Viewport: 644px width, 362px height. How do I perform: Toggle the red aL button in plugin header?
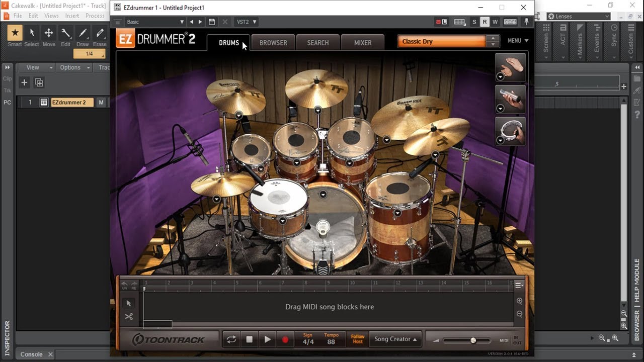[x=441, y=22]
